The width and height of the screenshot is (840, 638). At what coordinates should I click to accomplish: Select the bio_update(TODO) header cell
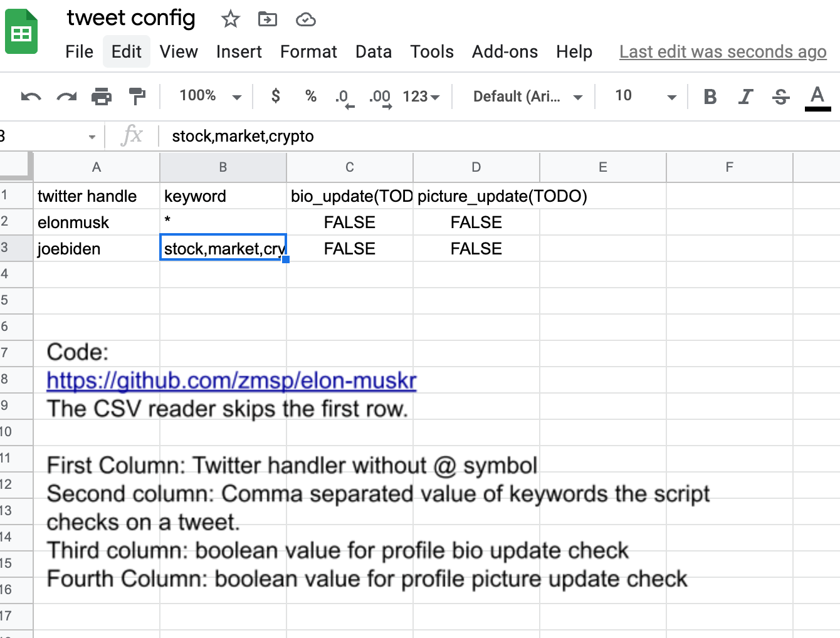[350, 196]
